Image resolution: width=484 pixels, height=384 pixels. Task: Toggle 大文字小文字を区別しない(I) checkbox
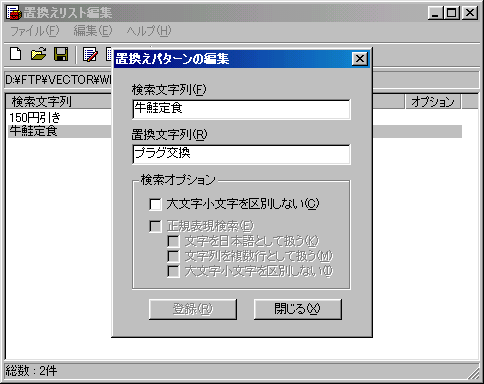[x=173, y=271]
